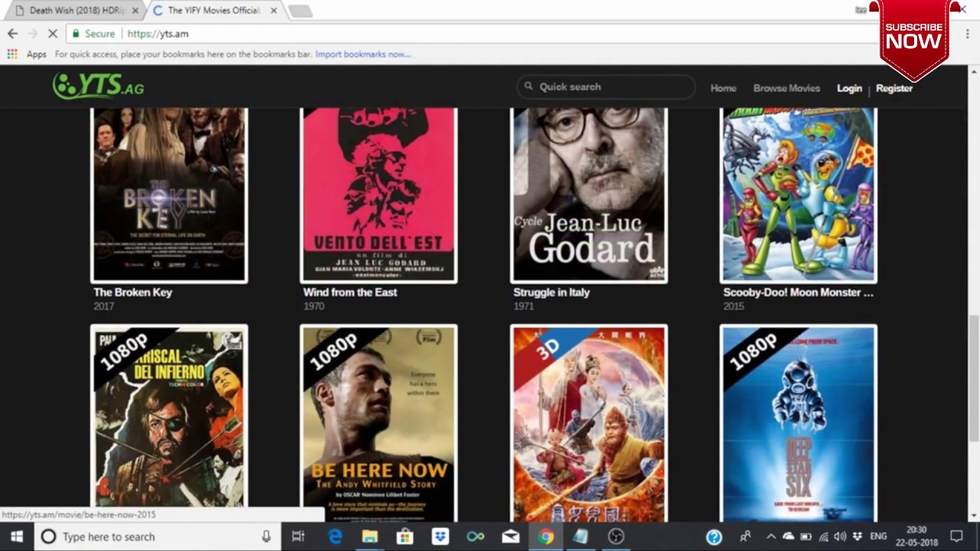Click the ENG language indicator
This screenshot has height=551, width=980.
pyautogui.click(x=878, y=536)
